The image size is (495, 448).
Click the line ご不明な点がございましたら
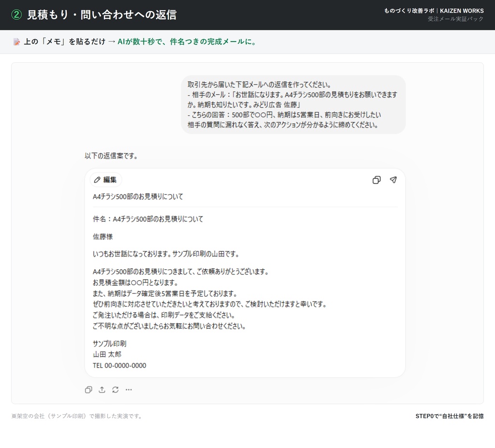169,326
